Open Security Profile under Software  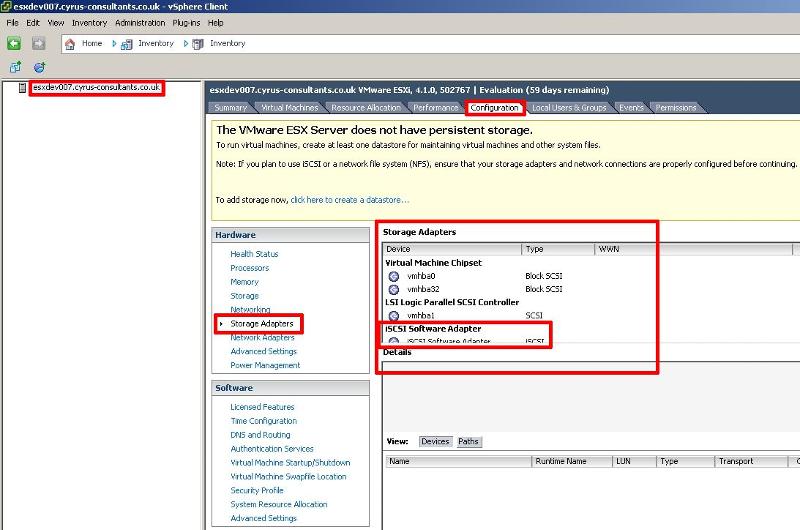pyautogui.click(x=257, y=490)
